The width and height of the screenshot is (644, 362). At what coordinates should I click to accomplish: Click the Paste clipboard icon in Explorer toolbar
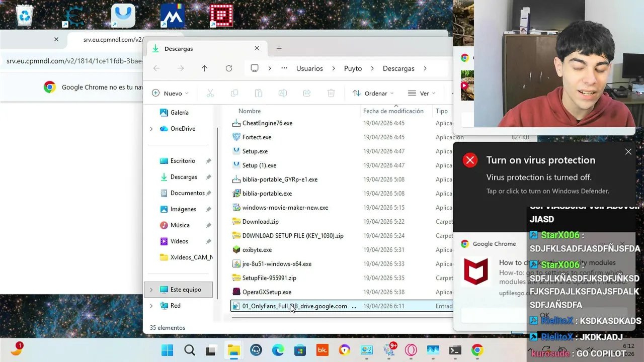tap(259, 93)
